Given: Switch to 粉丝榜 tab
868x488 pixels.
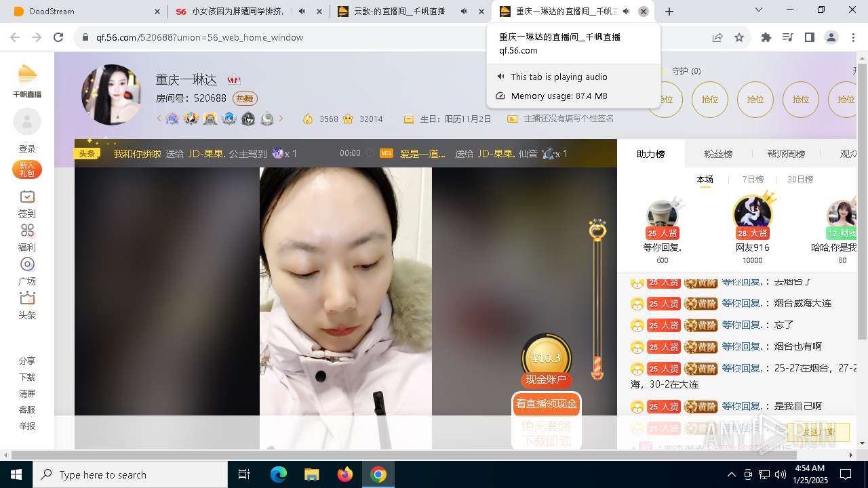Looking at the screenshot, I should [x=718, y=154].
